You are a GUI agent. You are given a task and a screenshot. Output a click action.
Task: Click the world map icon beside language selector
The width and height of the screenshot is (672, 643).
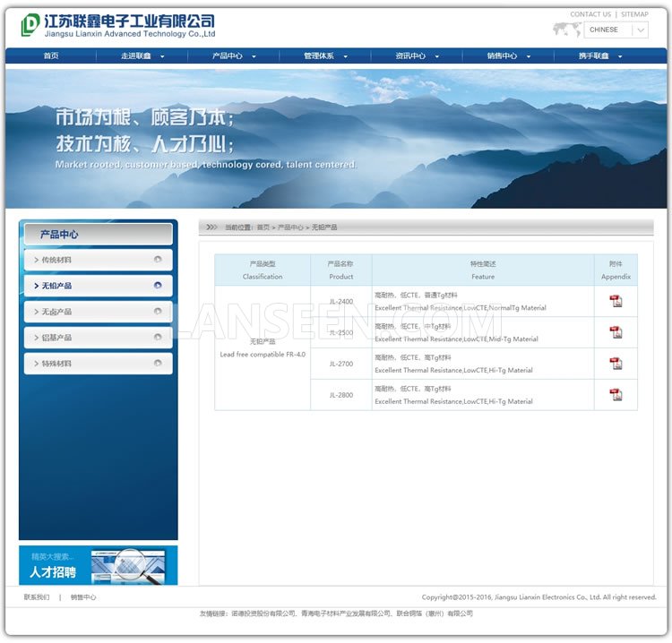coord(566,30)
